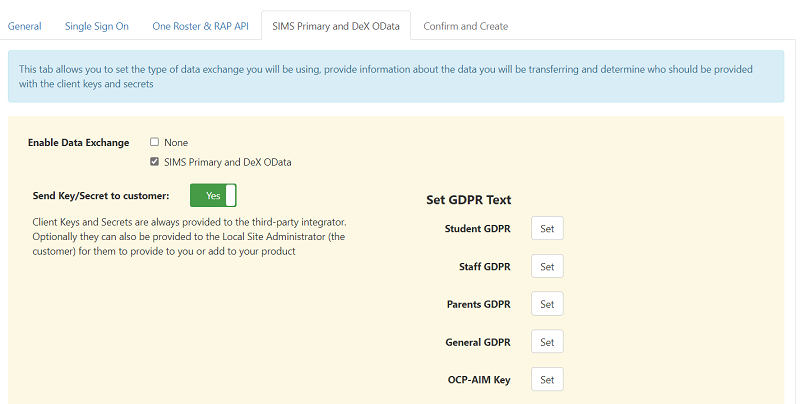Click Set beside General GDPR
This screenshot has width=800, height=404.
tap(547, 342)
